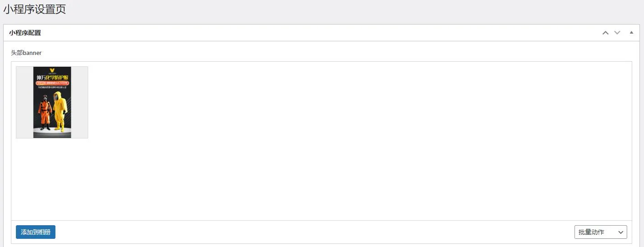Click the 头部banner field label
The height and width of the screenshot is (247, 644).
pos(26,53)
